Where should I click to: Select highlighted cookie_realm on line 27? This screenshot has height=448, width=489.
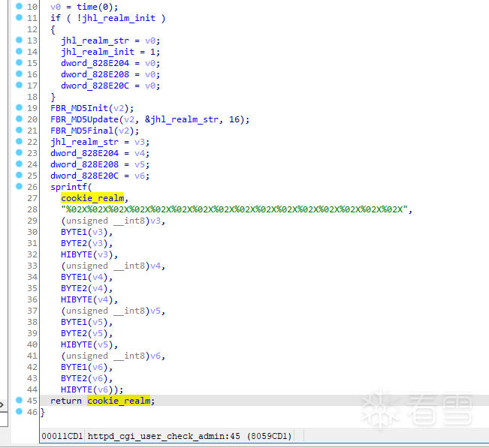(x=92, y=198)
